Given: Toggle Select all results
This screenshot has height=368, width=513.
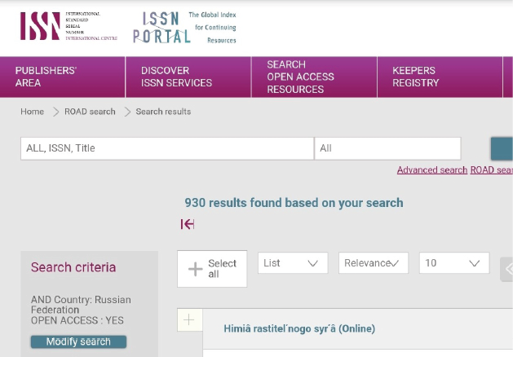Looking at the screenshot, I should tap(212, 269).
